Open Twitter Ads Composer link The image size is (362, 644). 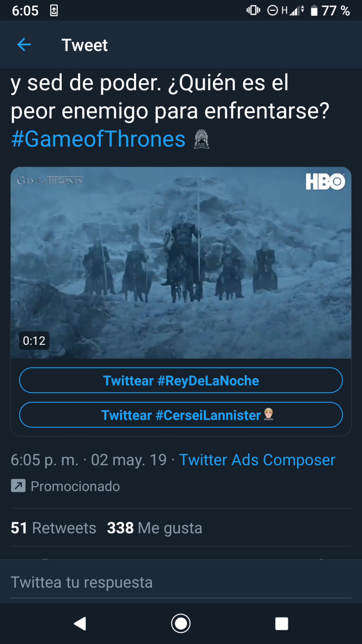(257, 460)
